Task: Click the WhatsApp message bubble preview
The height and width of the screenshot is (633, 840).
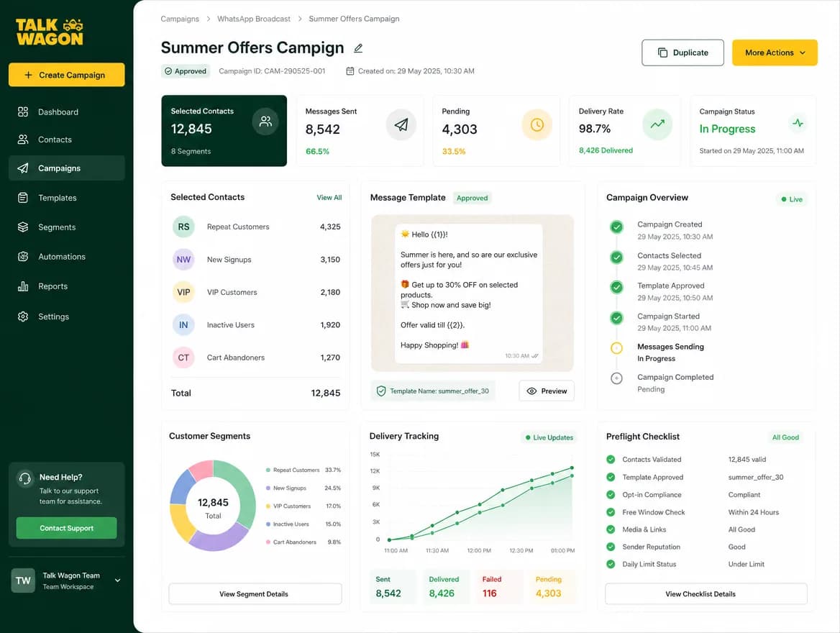Action: coord(468,293)
